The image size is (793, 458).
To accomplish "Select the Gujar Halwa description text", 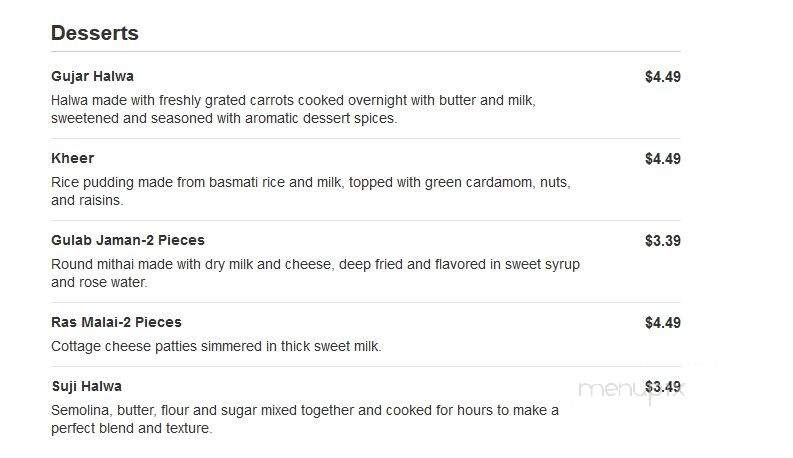I will [293, 109].
